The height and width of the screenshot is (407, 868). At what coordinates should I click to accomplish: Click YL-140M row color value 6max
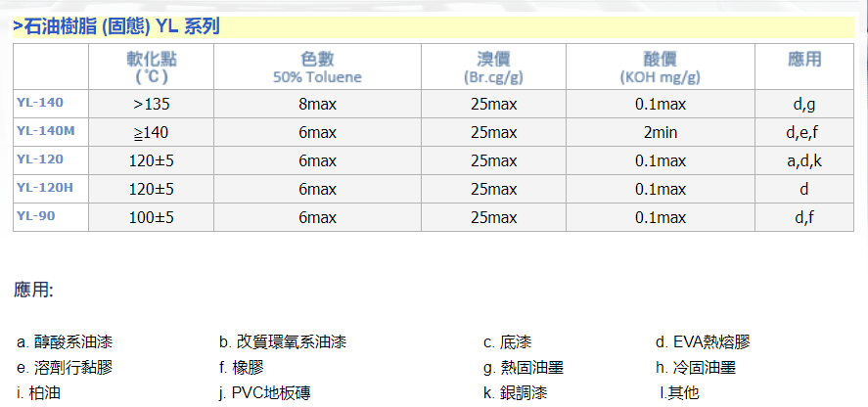point(317,132)
